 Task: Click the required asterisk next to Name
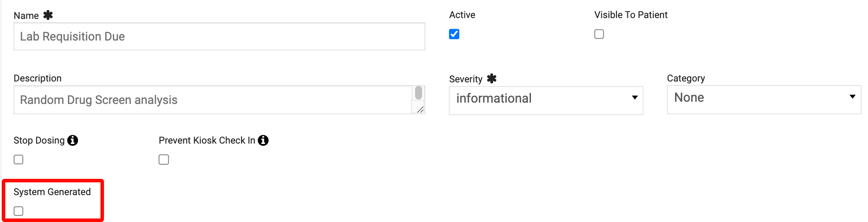[x=48, y=15]
